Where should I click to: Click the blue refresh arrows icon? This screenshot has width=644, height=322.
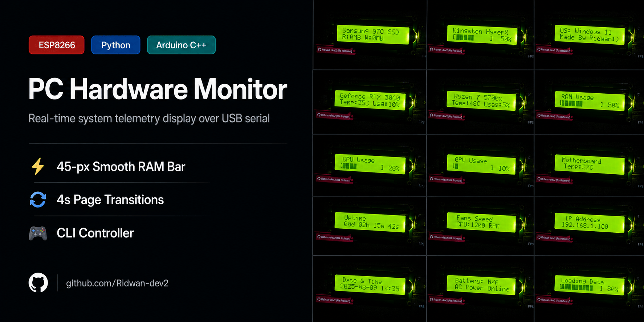click(x=38, y=200)
